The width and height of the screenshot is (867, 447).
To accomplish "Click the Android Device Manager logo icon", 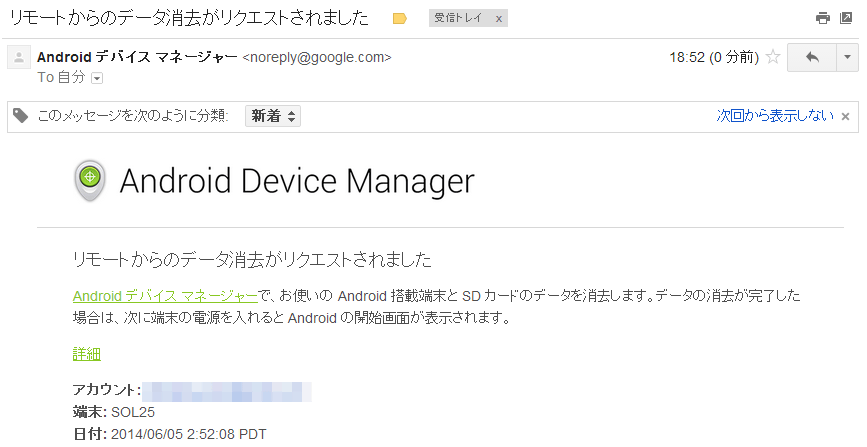I will pyautogui.click(x=90, y=180).
